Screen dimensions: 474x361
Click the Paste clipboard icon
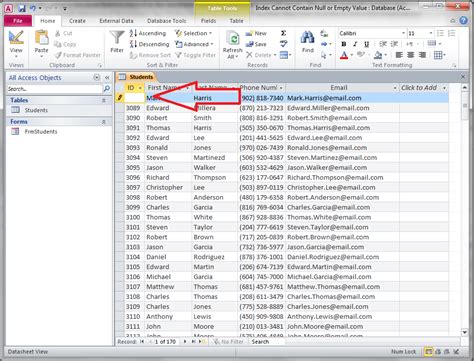point(41,37)
